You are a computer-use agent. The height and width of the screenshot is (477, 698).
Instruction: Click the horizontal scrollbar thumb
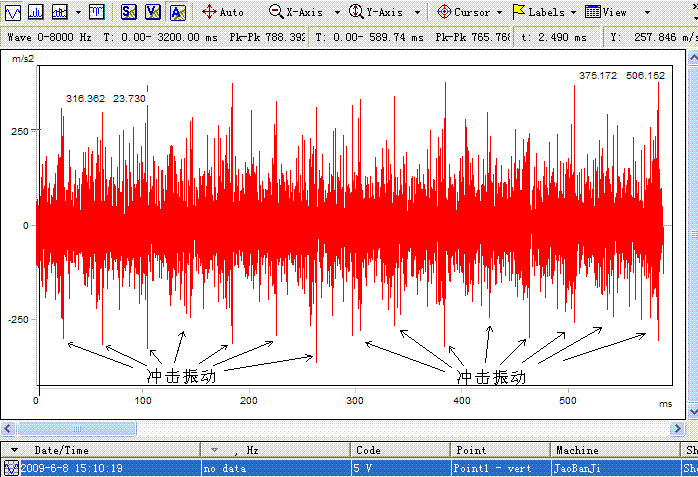[x=77, y=428]
